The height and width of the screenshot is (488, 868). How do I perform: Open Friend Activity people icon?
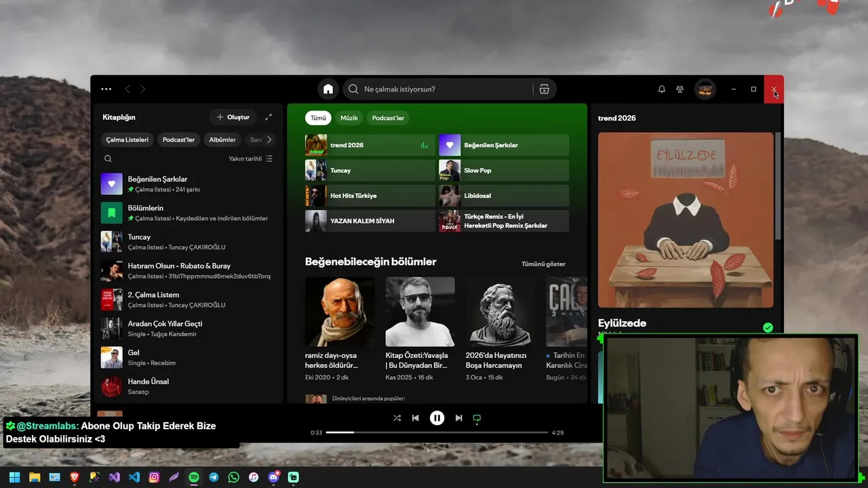tap(680, 89)
